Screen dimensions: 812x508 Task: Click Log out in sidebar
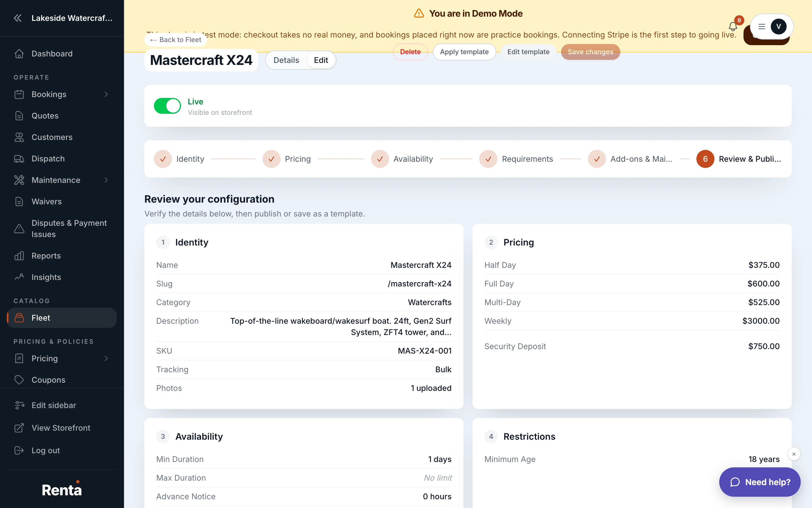click(x=62, y=450)
